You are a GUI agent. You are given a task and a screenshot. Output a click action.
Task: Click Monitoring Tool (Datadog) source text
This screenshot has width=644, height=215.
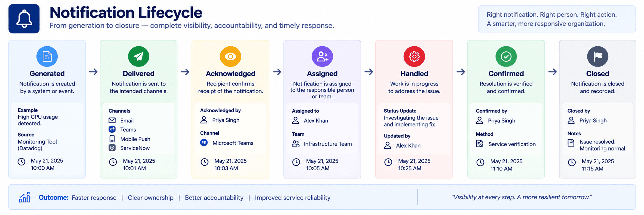[x=37, y=145]
